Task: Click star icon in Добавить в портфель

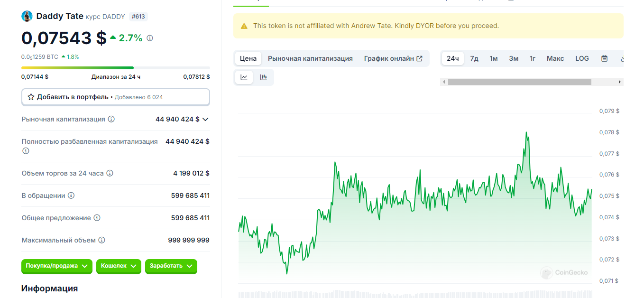Action: 31,97
